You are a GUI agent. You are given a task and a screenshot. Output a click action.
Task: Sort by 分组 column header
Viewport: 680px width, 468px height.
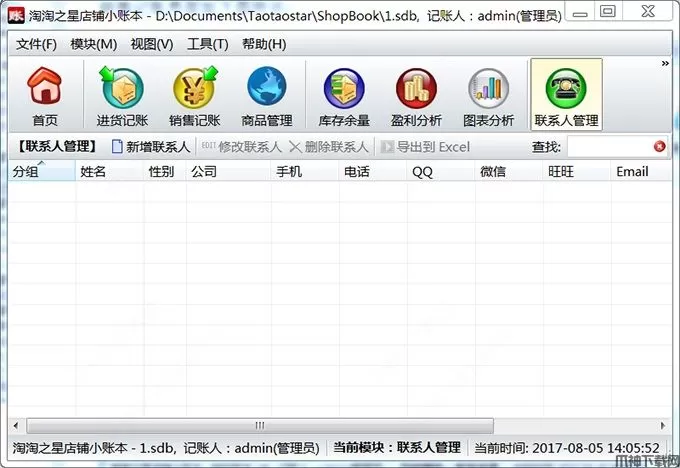click(x=42, y=171)
